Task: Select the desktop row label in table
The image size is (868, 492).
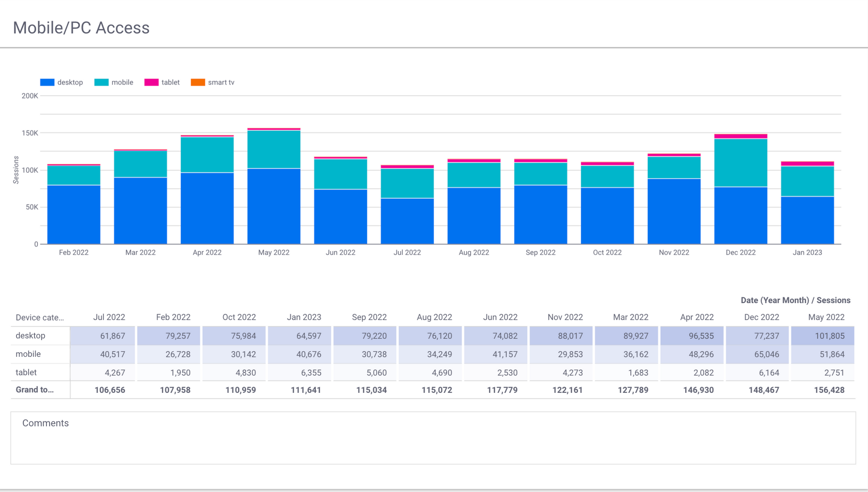Action: (x=30, y=336)
